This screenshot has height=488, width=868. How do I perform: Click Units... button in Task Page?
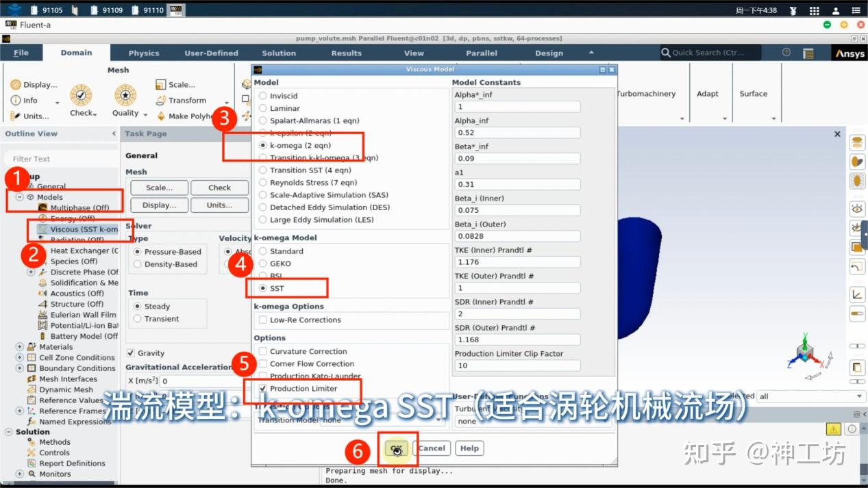(220, 205)
